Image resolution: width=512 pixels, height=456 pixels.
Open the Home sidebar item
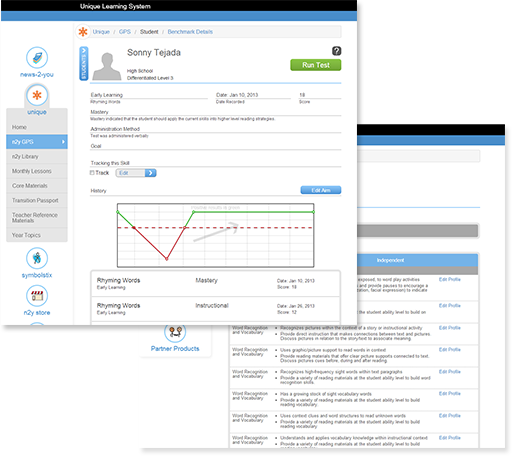click(x=37, y=127)
